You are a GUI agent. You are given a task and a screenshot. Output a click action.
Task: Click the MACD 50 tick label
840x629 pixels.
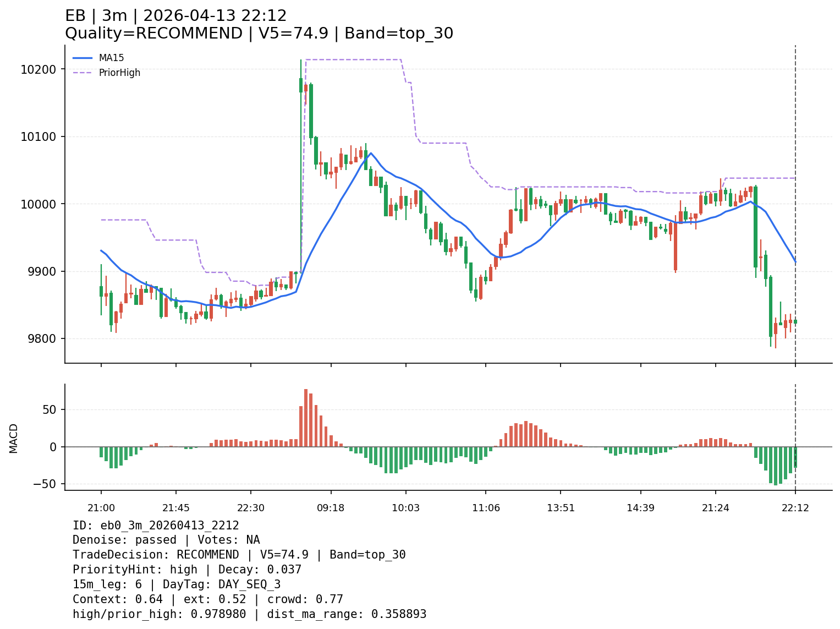pyautogui.click(x=51, y=410)
